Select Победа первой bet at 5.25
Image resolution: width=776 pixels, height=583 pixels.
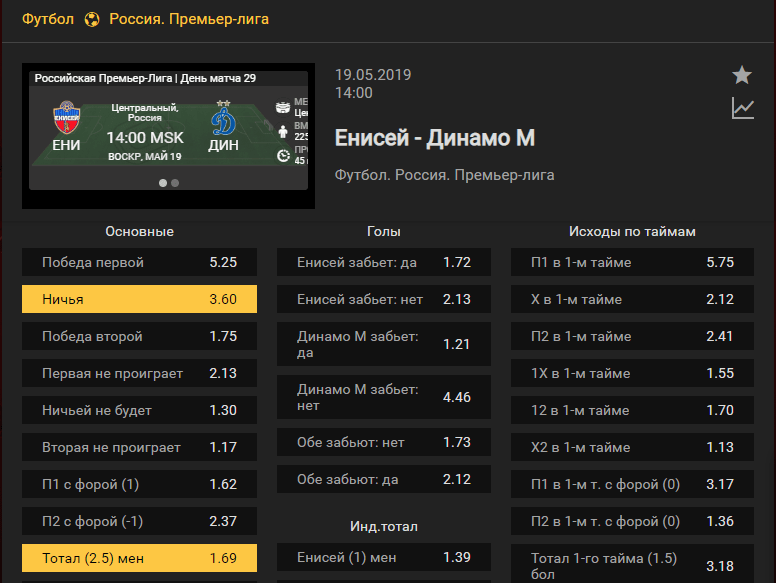tap(140, 262)
